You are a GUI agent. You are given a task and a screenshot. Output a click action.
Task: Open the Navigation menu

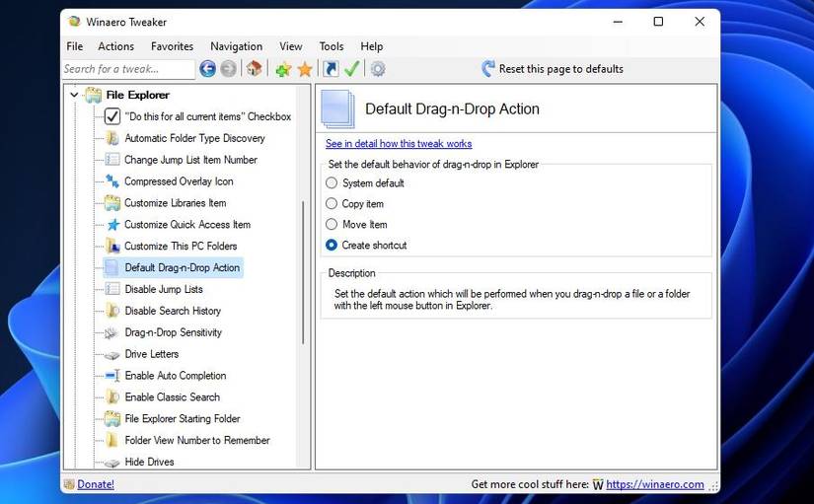236,46
